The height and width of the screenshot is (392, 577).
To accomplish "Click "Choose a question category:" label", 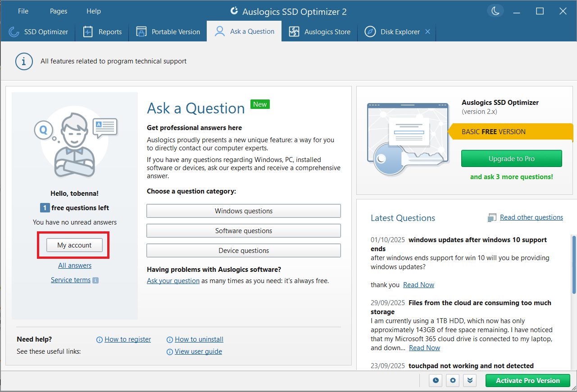I will click(191, 191).
